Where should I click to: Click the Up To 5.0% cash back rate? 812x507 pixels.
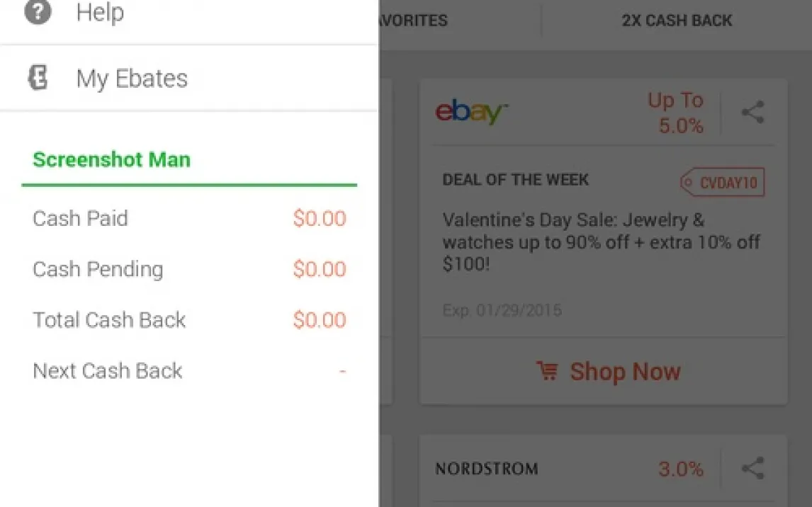click(x=675, y=113)
